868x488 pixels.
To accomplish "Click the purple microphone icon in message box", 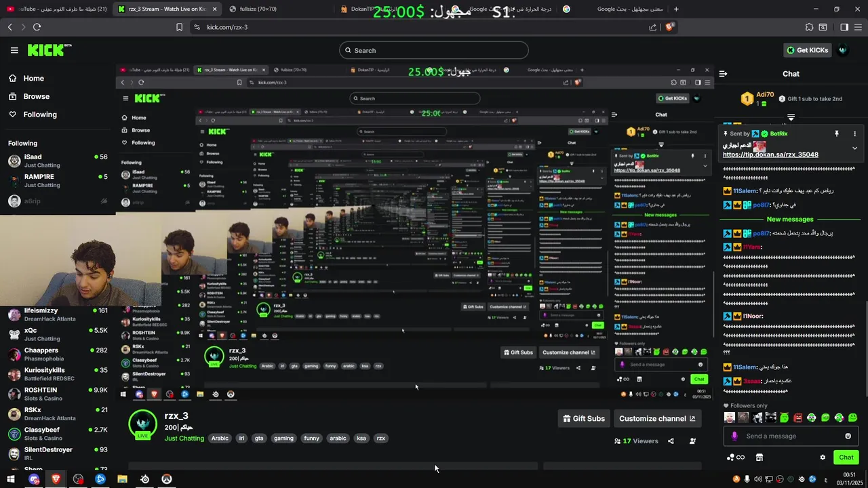I will pos(734,436).
